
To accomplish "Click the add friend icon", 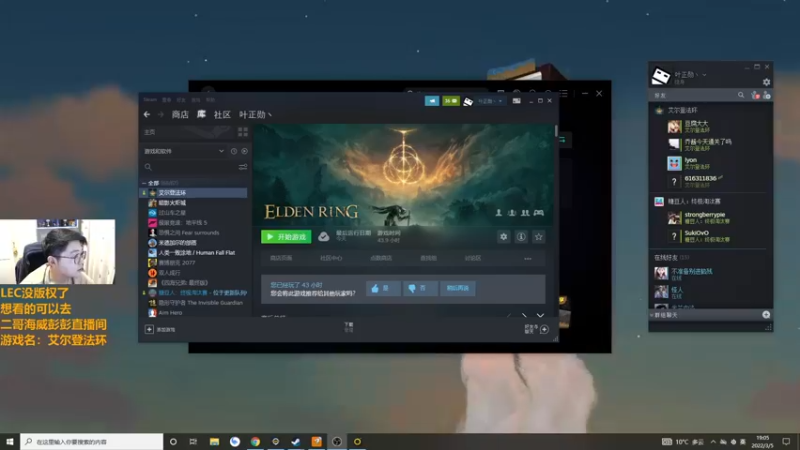I will (766, 95).
